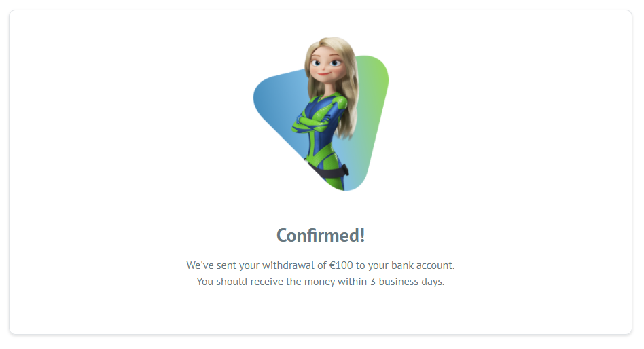Click the mascot's face
The width and height of the screenshot is (644, 349).
[325, 65]
